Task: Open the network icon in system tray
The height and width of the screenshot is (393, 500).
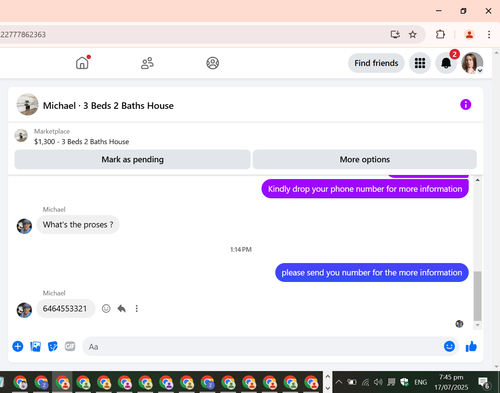Action: point(365,382)
